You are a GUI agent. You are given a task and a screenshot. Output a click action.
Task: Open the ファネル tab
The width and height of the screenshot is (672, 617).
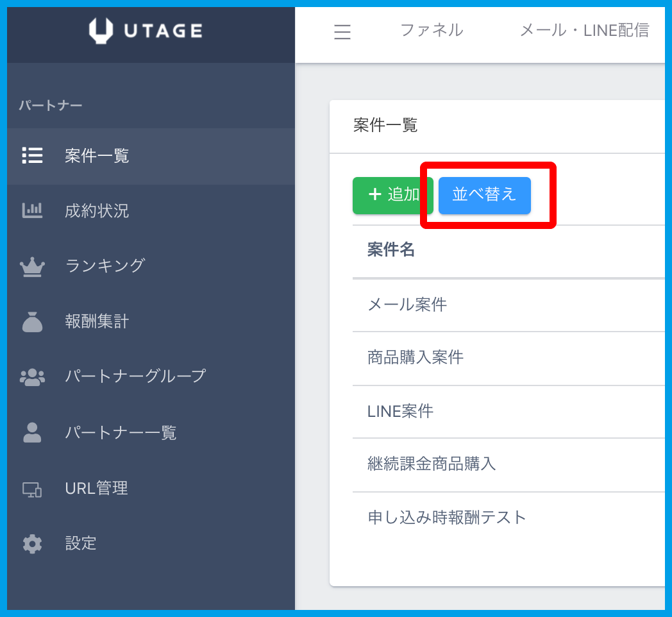431,30
